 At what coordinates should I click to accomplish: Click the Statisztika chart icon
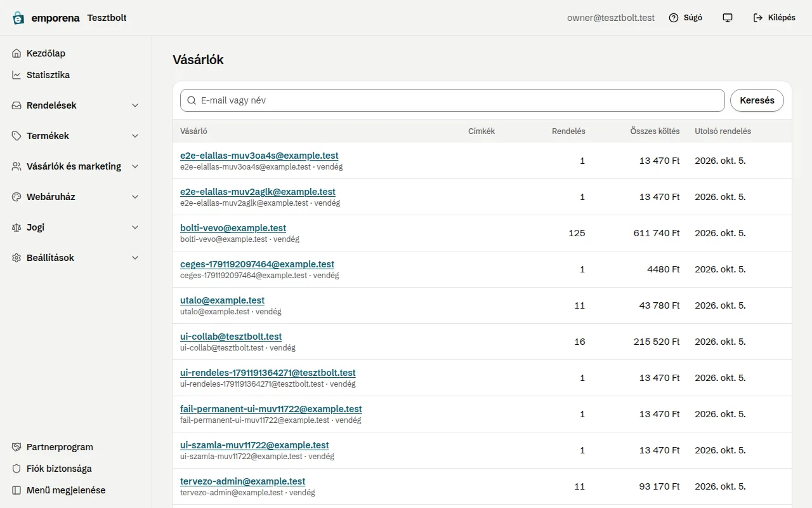click(16, 75)
